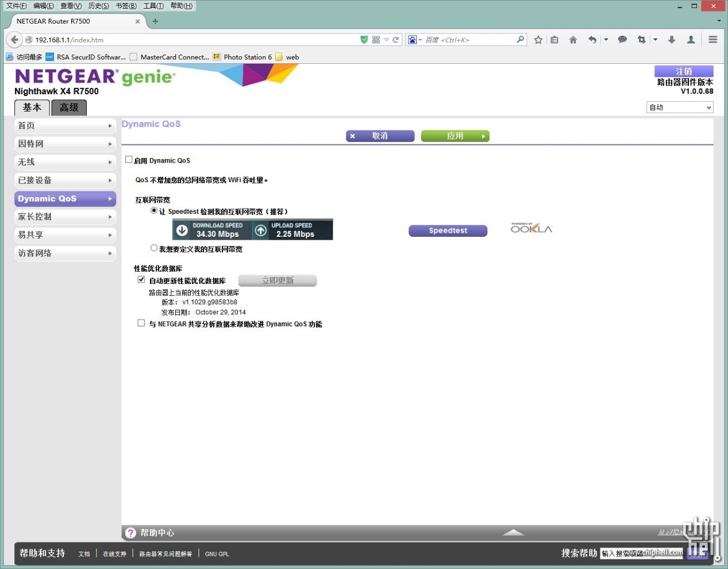The height and width of the screenshot is (569, 728).
Task: Check the share analytics with NETGEAR box
Action: (141, 323)
